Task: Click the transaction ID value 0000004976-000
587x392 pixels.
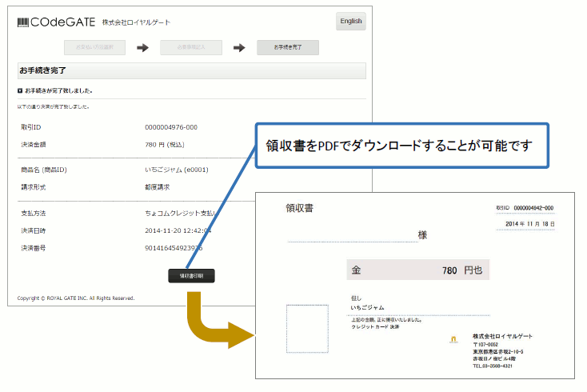Action: point(171,127)
